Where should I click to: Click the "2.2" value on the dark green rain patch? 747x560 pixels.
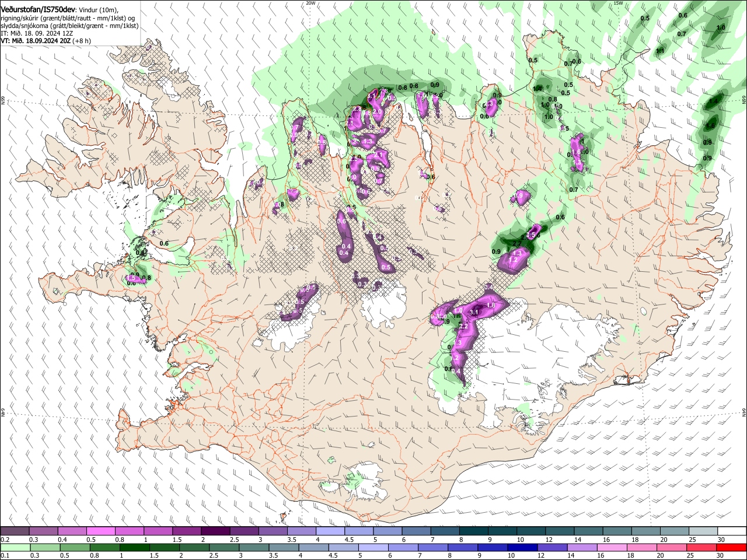(x=516, y=244)
